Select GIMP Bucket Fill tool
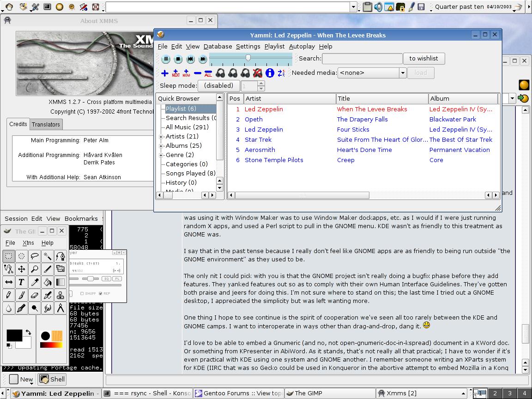Screen dimensions: 532x399 (x=48, y=282)
